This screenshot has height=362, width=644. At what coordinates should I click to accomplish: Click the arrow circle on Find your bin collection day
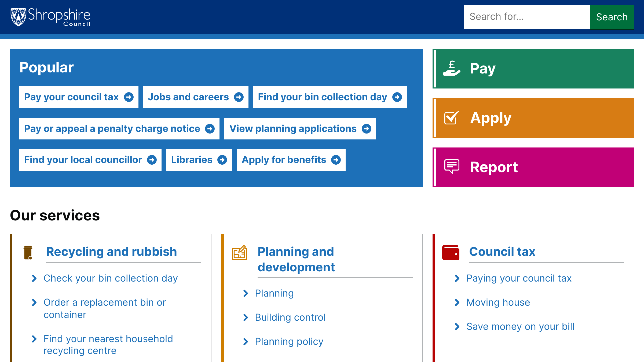point(397,97)
